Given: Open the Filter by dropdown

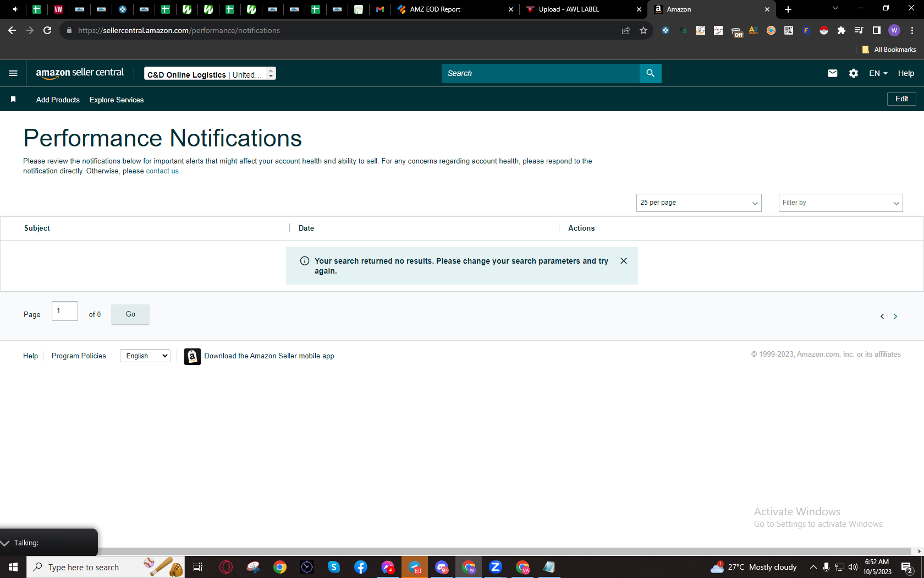Looking at the screenshot, I should [840, 203].
